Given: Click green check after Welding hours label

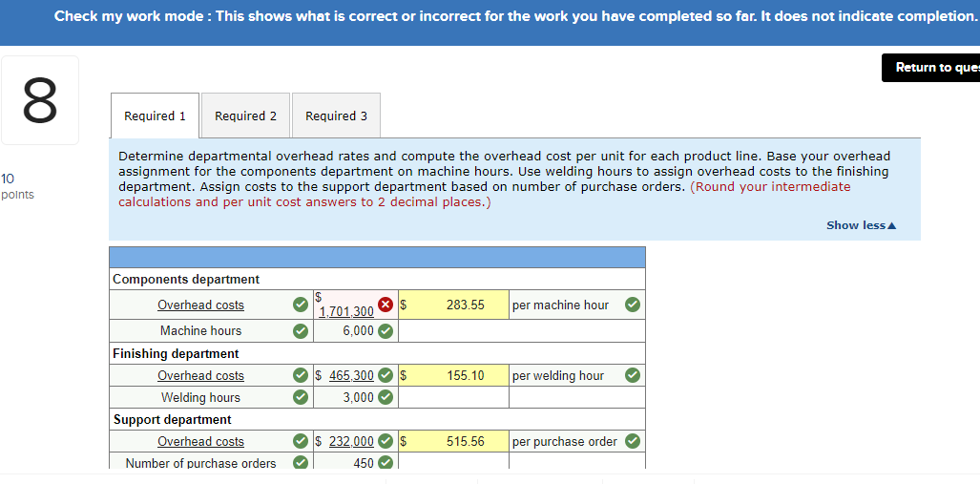Looking at the screenshot, I should point(301,398).
